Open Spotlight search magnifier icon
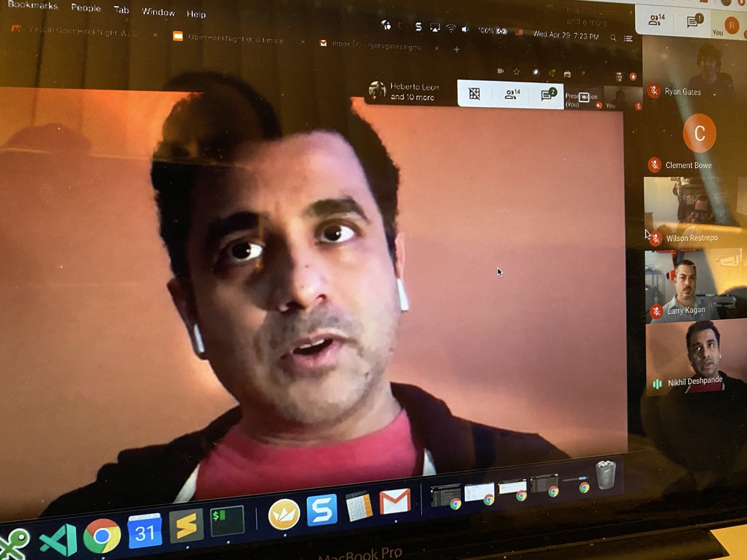 [x=613, y=38]
